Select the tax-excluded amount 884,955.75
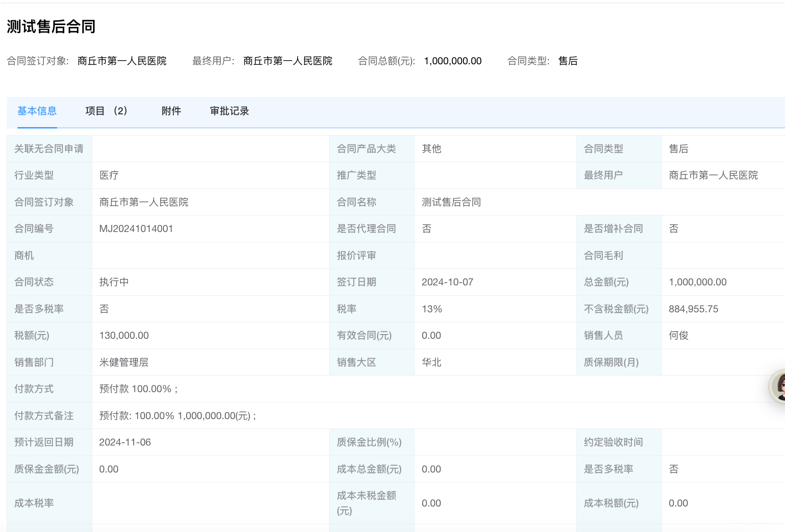785x532 pixels. [693, 309]
